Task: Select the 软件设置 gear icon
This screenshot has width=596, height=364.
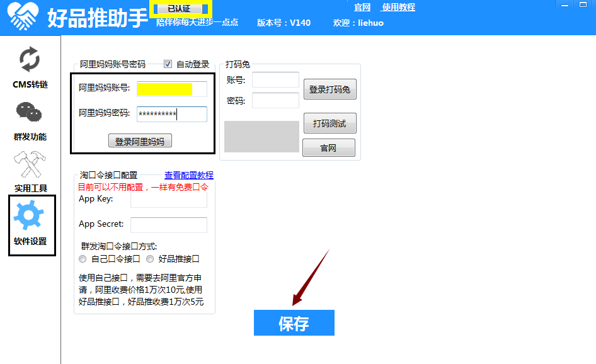Action: (29, 215)
